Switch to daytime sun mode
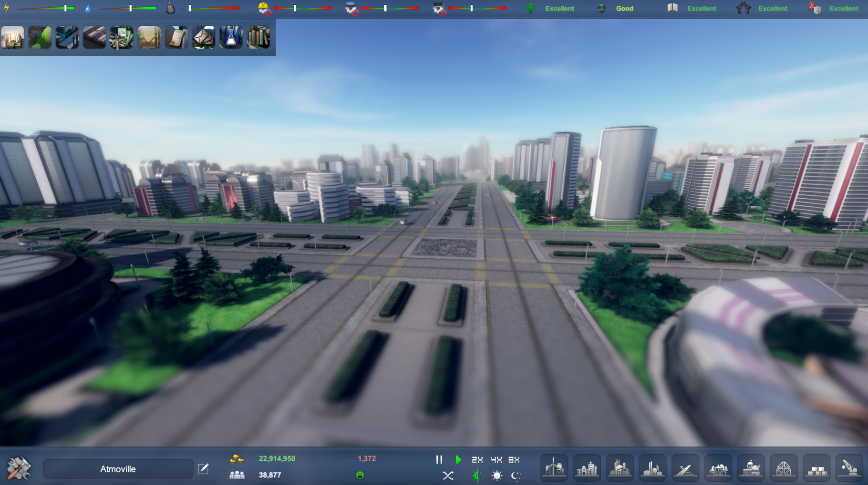868x485 pixels. coord(497,475)
